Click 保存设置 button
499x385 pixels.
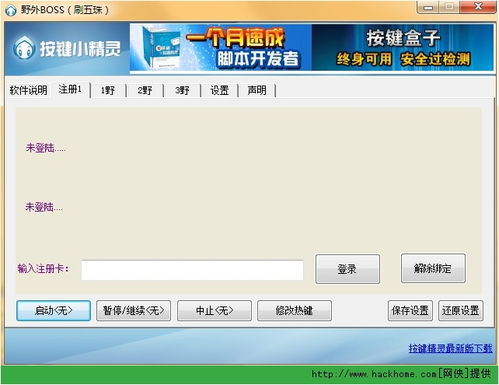click(410, 311)
